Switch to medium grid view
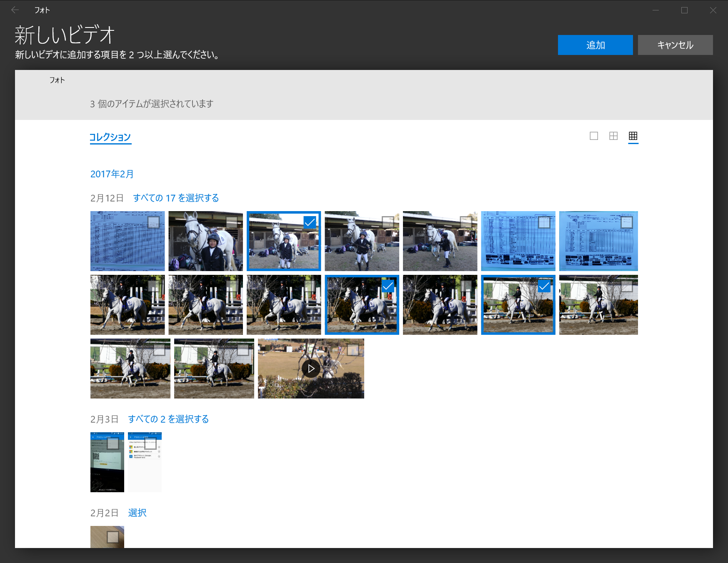This screenshot has height=563, width=728. pyautogui.click(x=613, y=136)
